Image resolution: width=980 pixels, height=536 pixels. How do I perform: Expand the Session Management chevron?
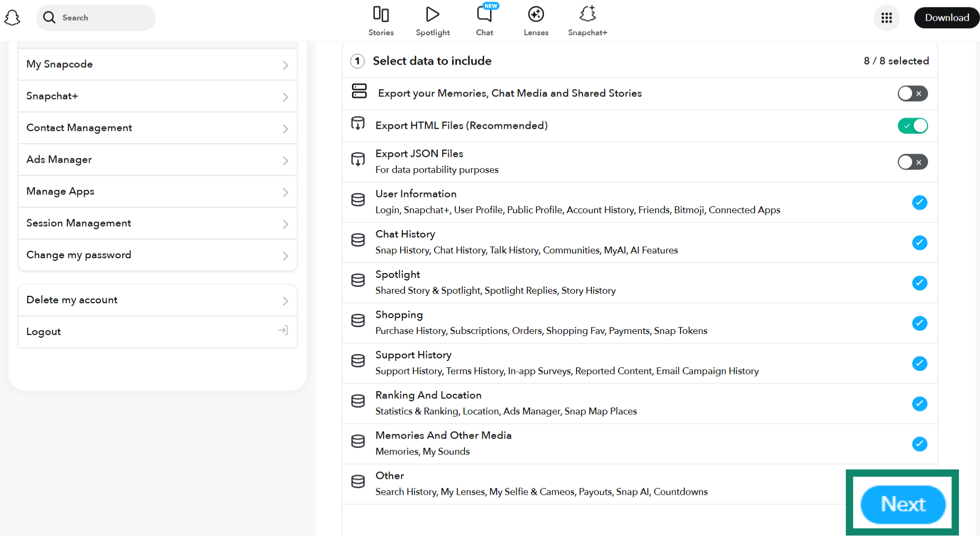(285, 224)
